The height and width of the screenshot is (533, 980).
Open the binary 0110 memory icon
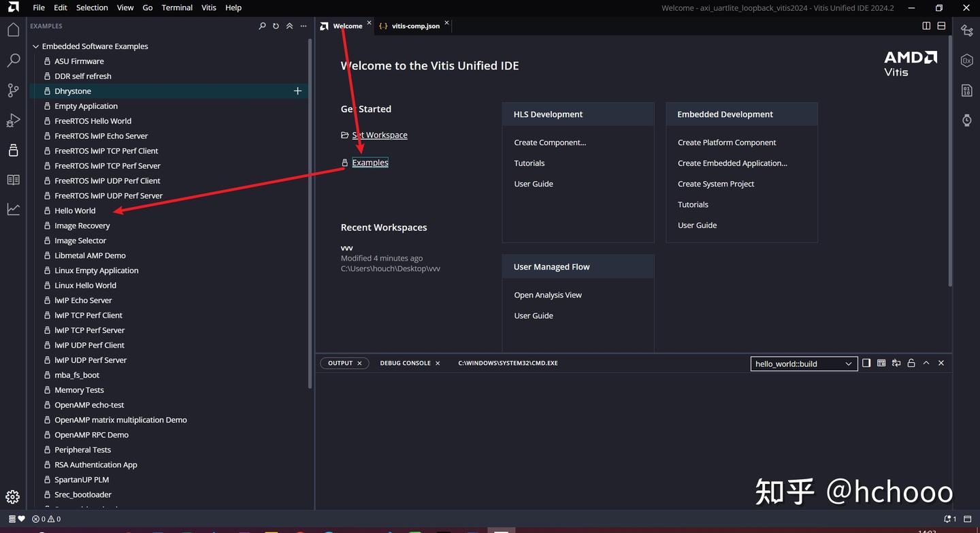[966, 90]
